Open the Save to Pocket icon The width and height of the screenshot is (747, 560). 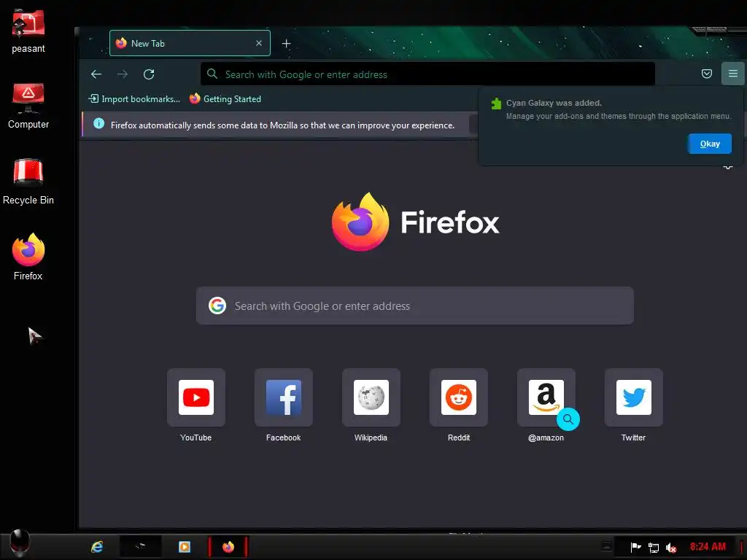coord(706,74)
